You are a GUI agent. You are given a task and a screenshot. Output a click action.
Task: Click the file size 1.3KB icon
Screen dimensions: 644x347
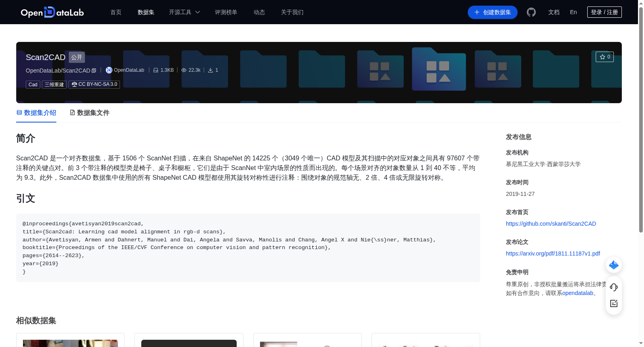coord(156,70)
